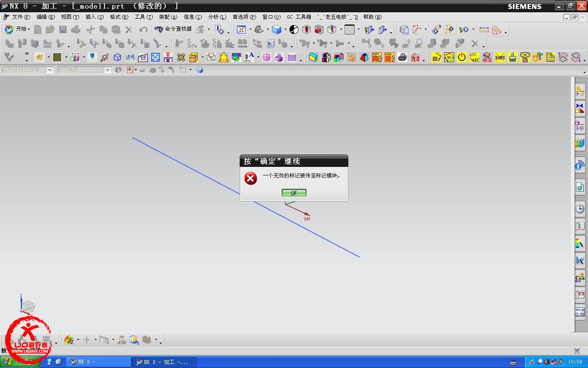Click the analysis colored mesh icon in bottom toolbar

(x=69, y=340)
